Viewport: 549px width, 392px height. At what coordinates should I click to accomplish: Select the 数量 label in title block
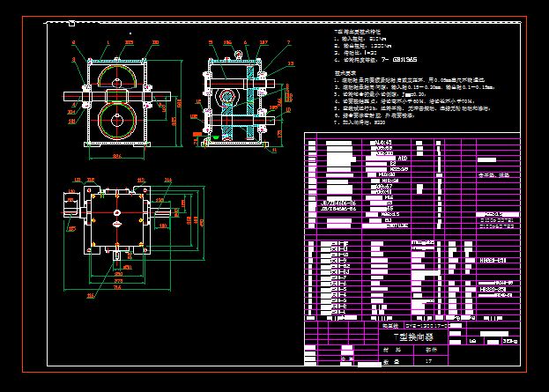(x=391, y=361)
